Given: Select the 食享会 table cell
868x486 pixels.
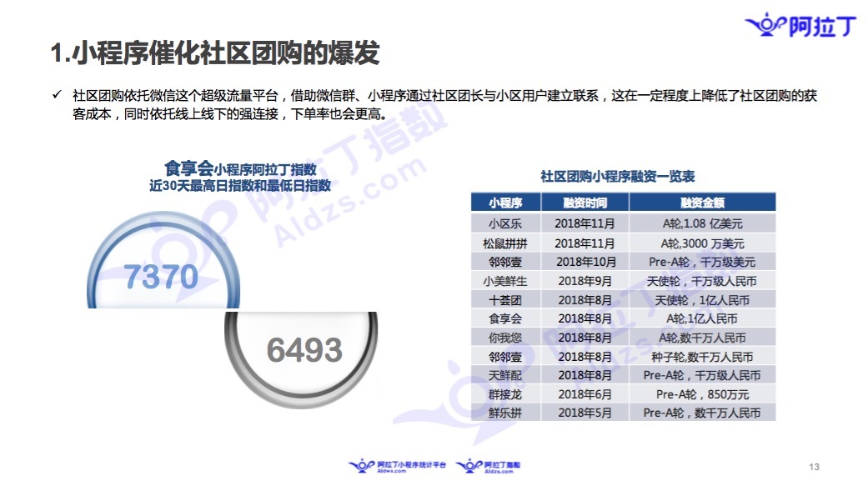Looking at the screenshot, I should point(505,318).
